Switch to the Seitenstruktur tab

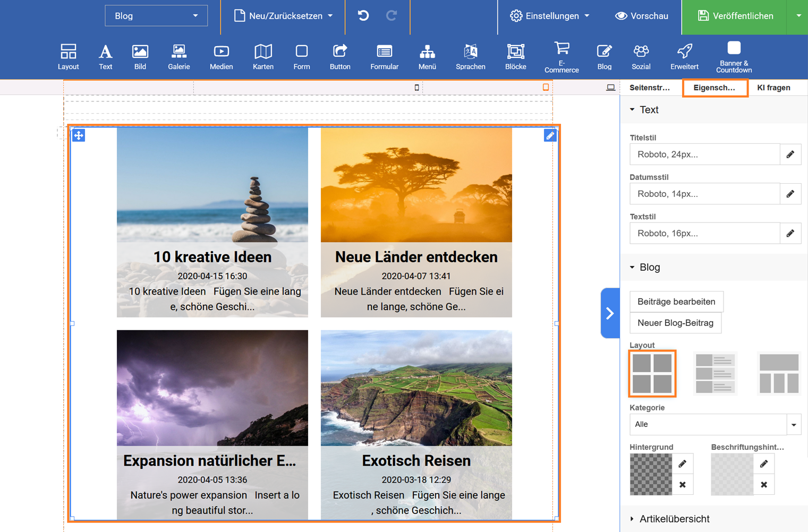pos(650,88)
